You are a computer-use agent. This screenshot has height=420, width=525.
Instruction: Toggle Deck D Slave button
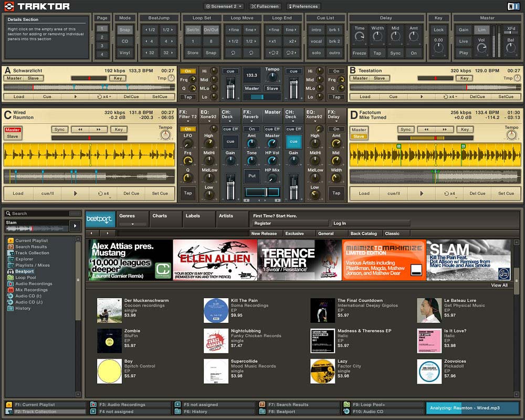358,136
